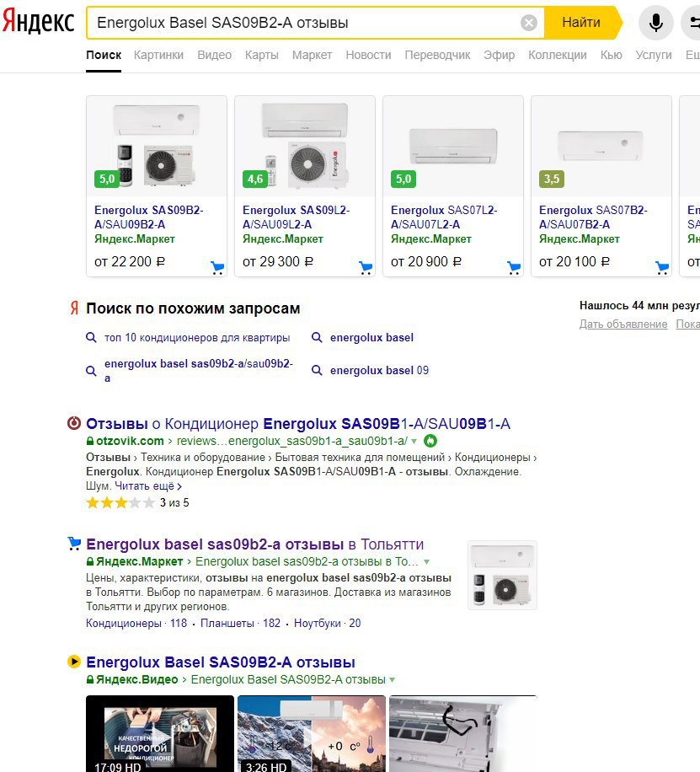This screenshot has width=700, height=772.
Task: Search for the 'energolux basel 09' suggestion
Action: tap(379, 370)
